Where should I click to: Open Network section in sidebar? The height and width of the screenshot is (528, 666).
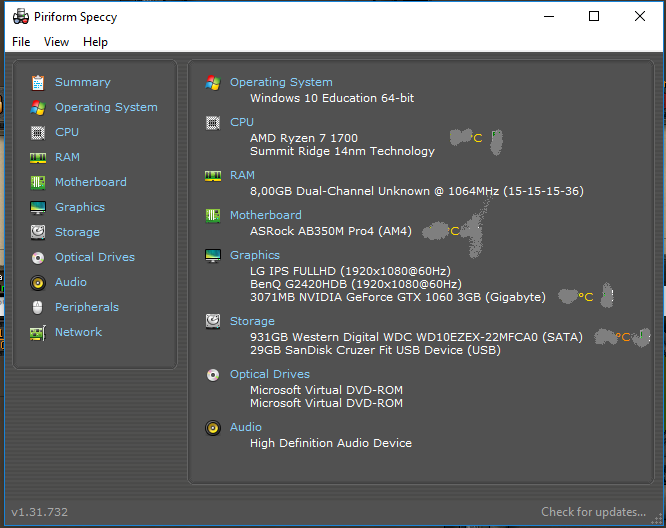pyautogui.click(x=78, y=332)
